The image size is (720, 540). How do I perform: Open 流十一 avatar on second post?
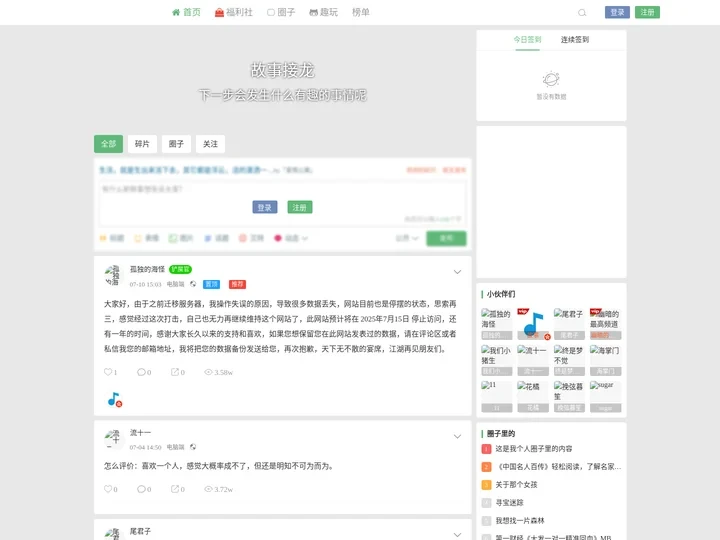113,439
